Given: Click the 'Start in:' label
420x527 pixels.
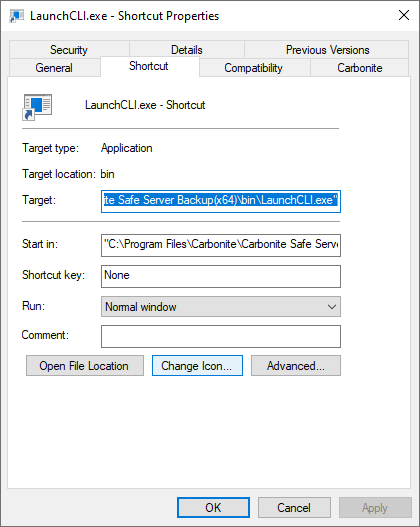Looking at the screenshot, I should (40, 244).
